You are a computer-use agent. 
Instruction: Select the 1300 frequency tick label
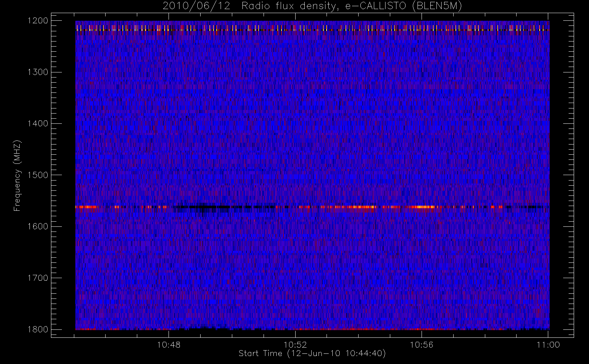point(38,72)
